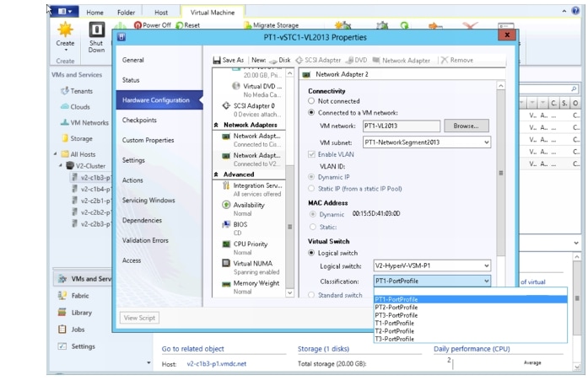The height and width of the screenshot is (386, 588).
Task: Collapse All Hosts tree node
Action: [55, 153]
